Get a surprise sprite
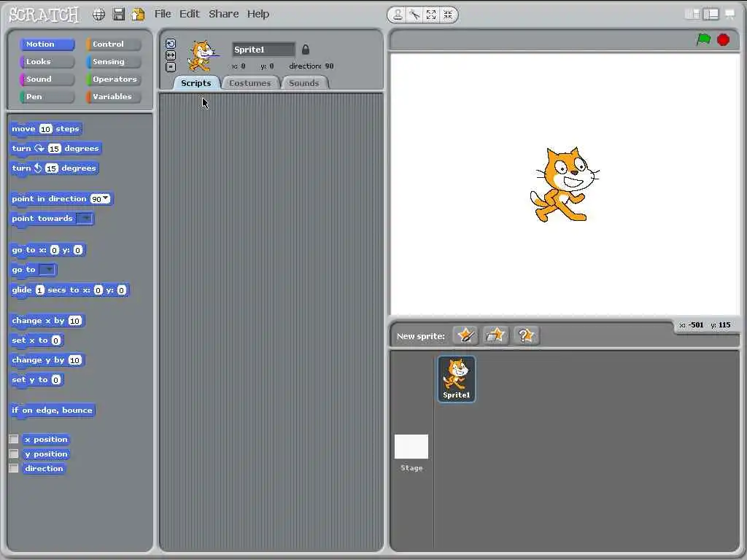The width and height of the screenshot is (747, 560). [x=526, y=335]
